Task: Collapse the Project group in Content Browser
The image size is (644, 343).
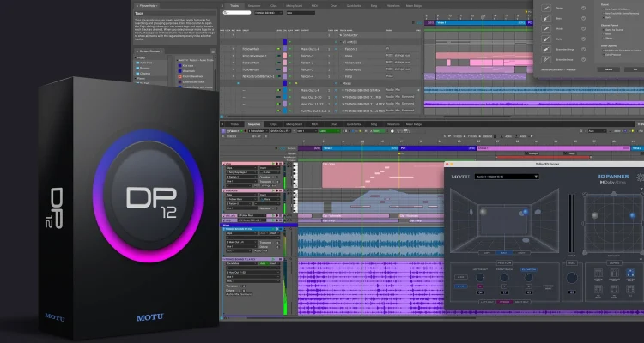Action: 135,57
